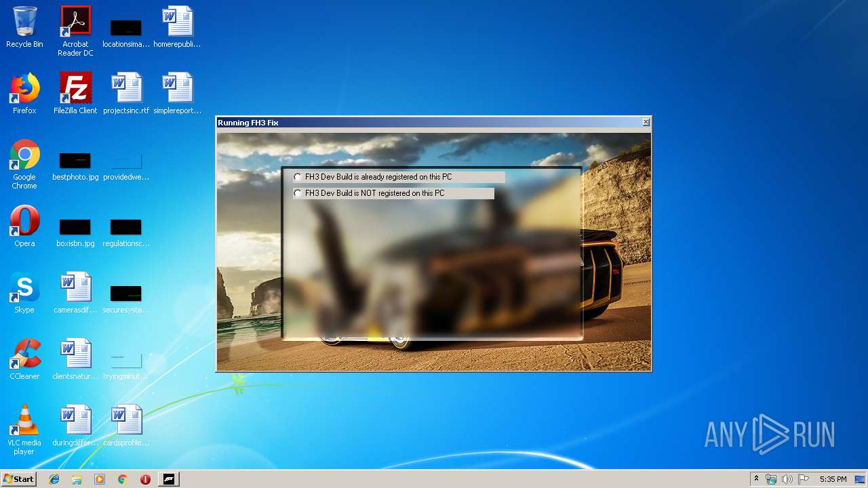This screenshot has height=488, width=868.
Task: Open Windows Media Player from the taskbar
Action: coord(100,479)
